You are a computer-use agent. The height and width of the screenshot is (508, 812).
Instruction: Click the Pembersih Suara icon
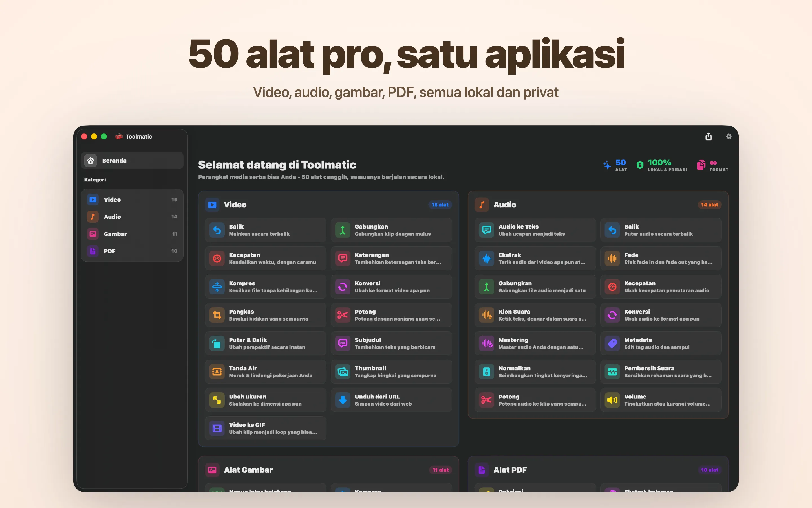pyautogui.click(x=612, y=372)
